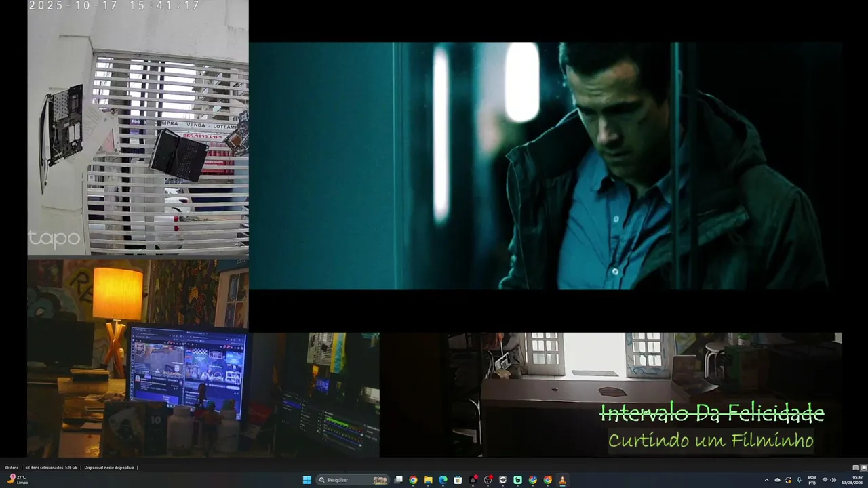Click the Tapo security camera feed
Viewport: 868px width, 488px height.
(138, 127)
